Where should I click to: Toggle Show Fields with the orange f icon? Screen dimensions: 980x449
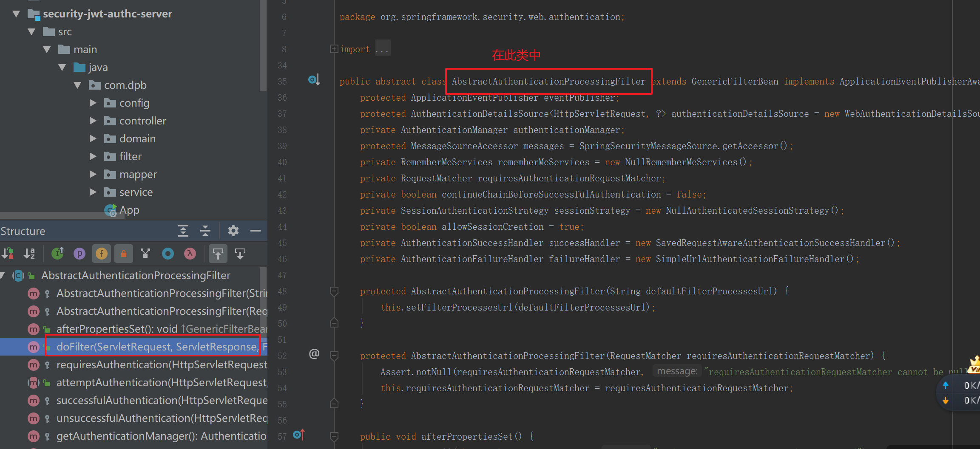pos(102,254)
